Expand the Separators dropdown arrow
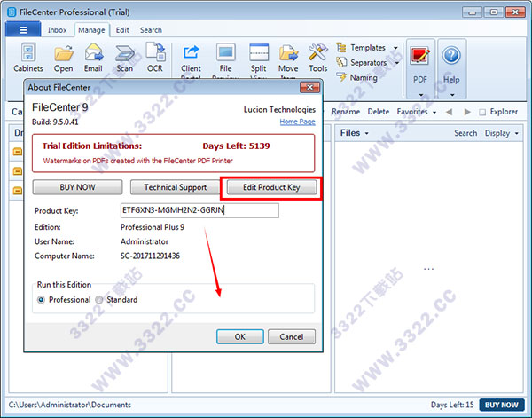Screen dimensions: 532x418 pos(396,63)
